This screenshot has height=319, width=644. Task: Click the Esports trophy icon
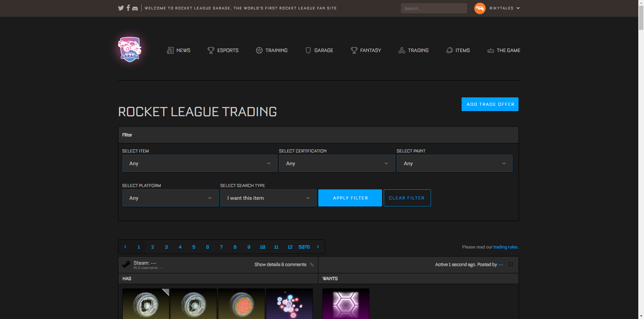click(x=211, y=50)
